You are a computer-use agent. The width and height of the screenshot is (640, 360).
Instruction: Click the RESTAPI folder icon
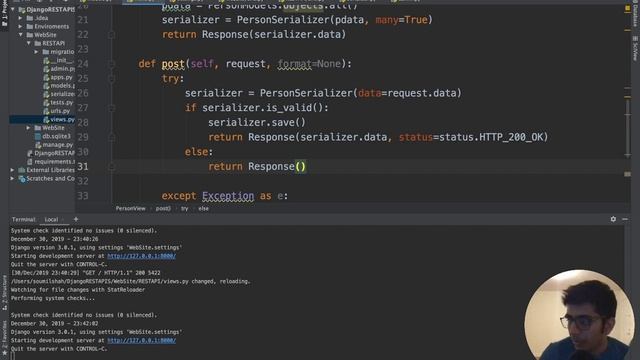point(38,43)
